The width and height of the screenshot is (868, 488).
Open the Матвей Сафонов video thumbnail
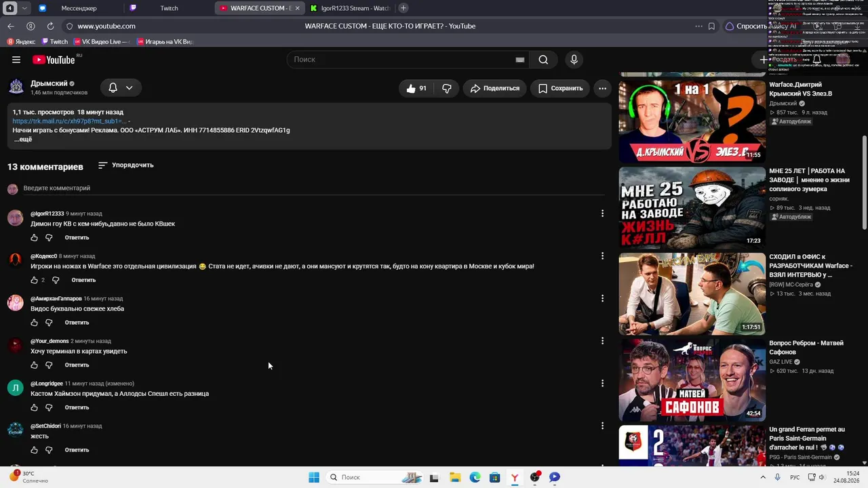tap(692, 380)
